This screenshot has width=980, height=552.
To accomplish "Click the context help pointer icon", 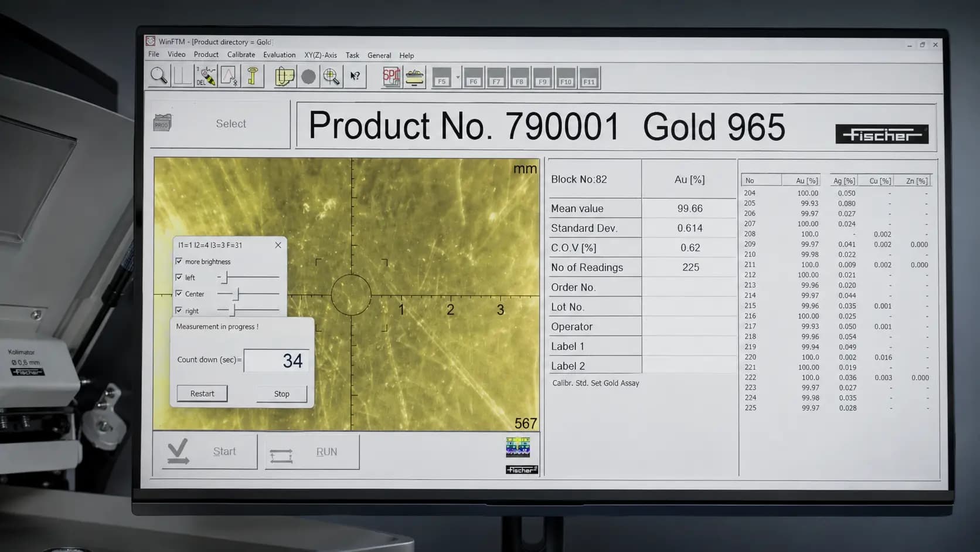I will [355, 77].
